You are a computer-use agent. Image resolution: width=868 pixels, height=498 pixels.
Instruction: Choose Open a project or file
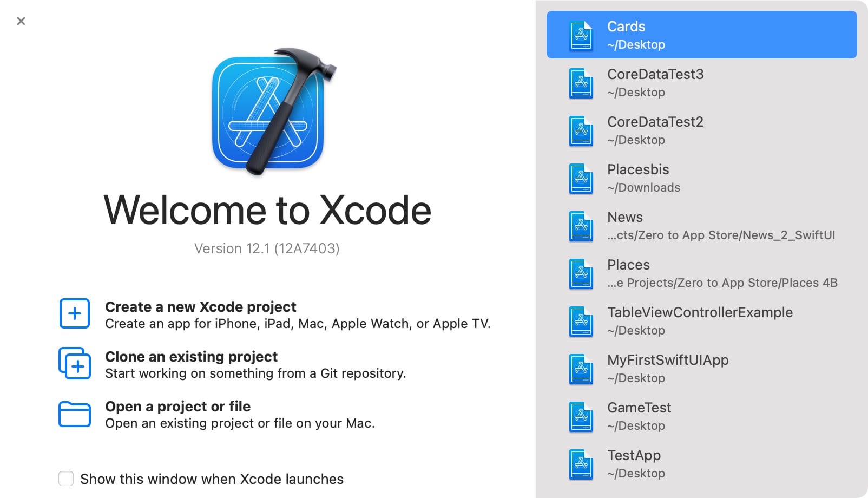177,407
